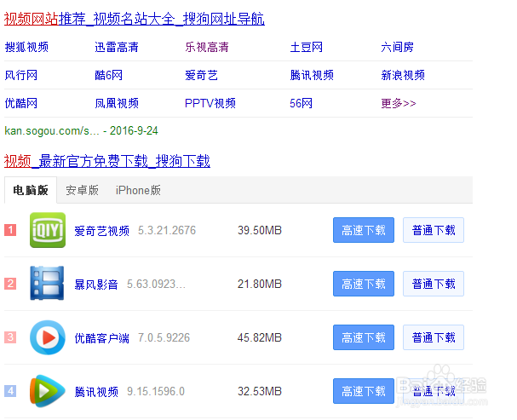Screen dimensions: 517x420
Task: Click the Tencent Video app icon
Action: tap(47, 391)
